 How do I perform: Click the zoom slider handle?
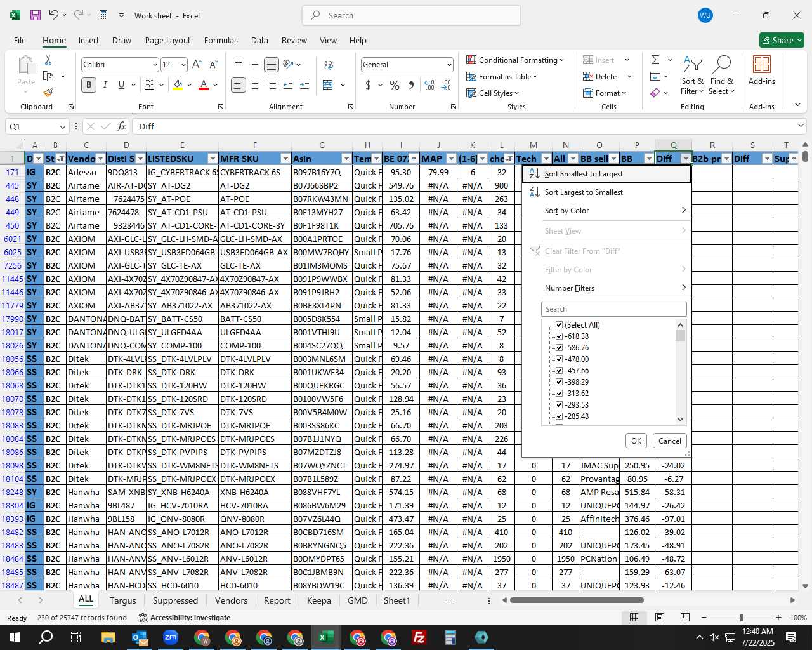(742, 618)
